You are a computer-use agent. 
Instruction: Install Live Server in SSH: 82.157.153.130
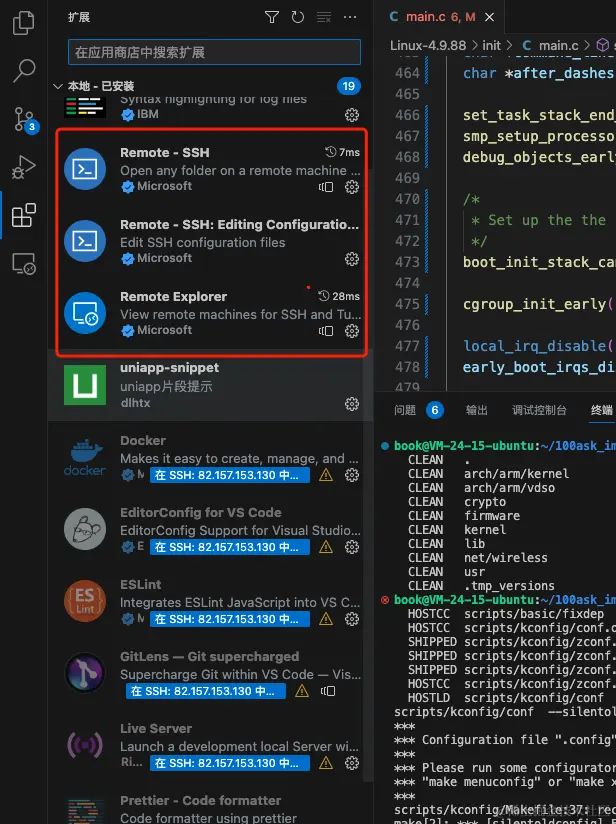[230, 763]
